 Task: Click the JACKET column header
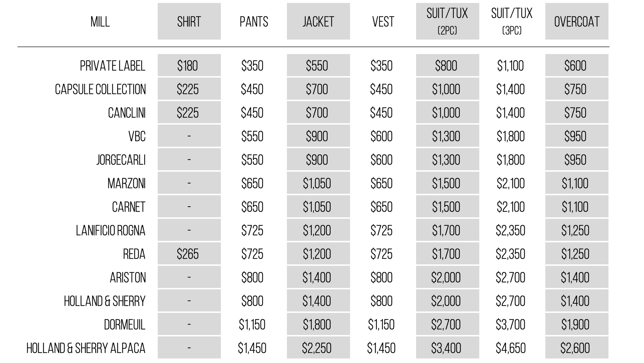coord(318,22)
